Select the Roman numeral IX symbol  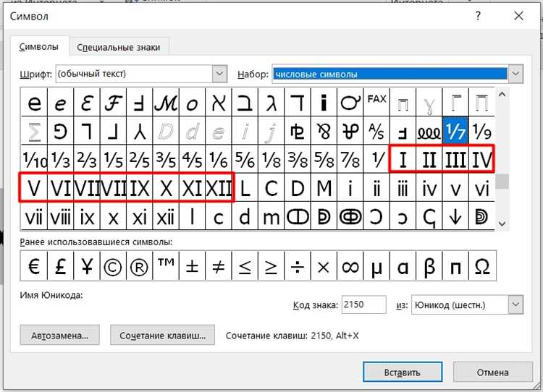tap(139, 188)
